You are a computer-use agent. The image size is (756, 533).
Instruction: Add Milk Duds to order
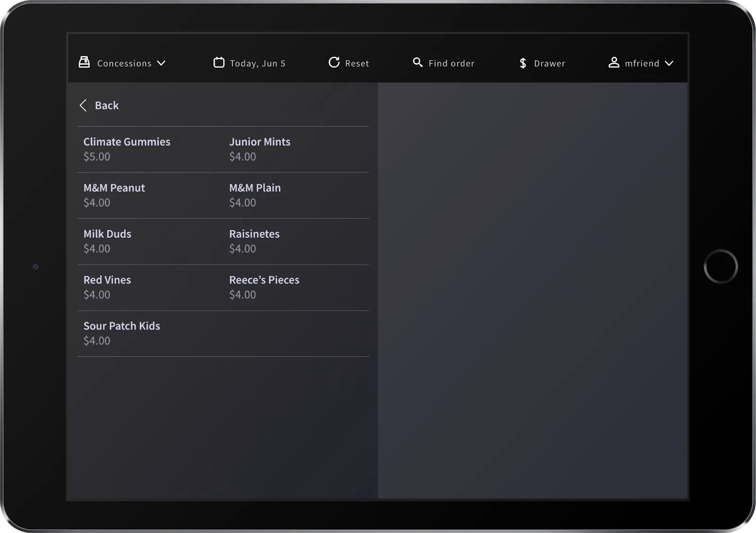[x=150, y=241]
